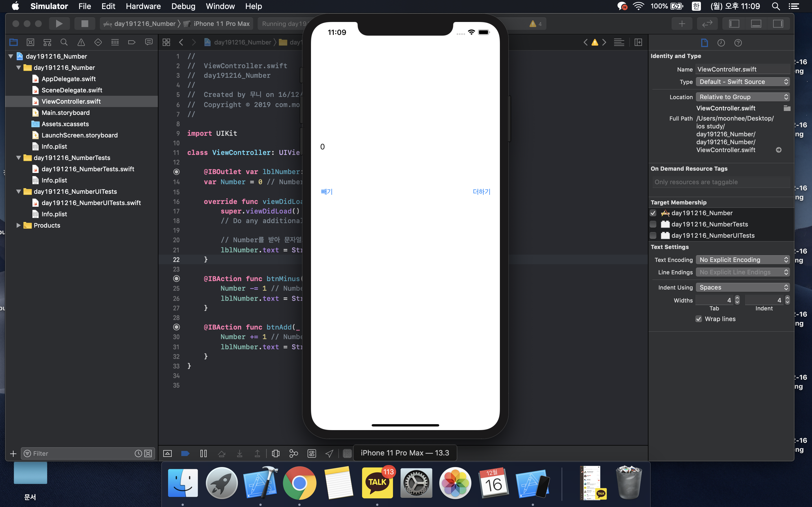812x507 pixels.
Task: Enable day191216_NumberTests target membership checkbox
Action: click(653, 224)
